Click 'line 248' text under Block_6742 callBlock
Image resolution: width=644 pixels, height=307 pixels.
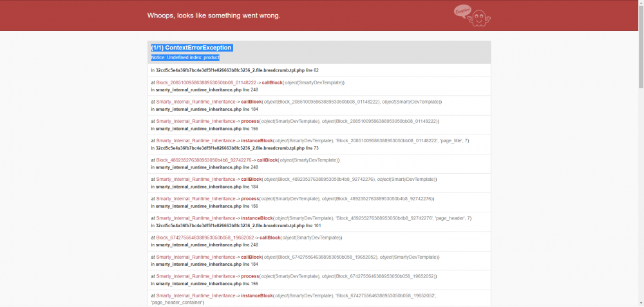250,245
